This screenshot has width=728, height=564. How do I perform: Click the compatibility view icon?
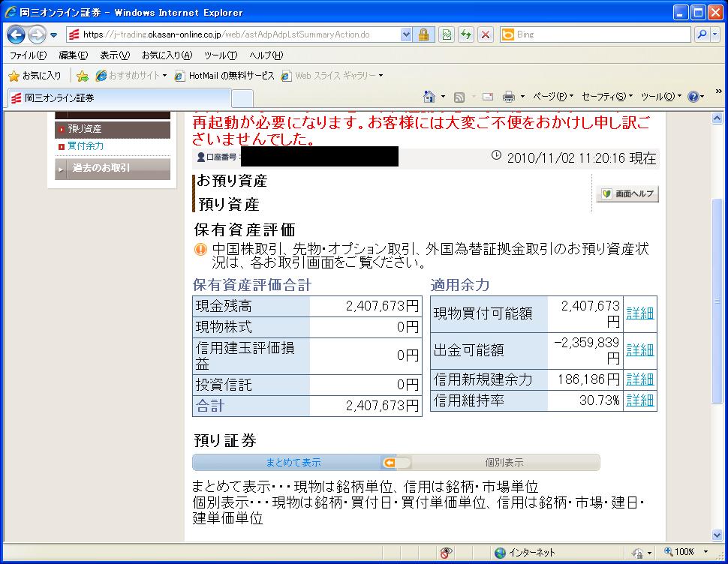tap(447, 34)
